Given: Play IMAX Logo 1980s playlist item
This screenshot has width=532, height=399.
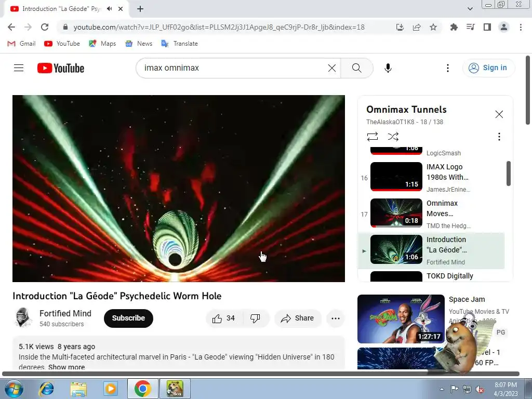Looking at the screenshot, I should pos(431,178).
